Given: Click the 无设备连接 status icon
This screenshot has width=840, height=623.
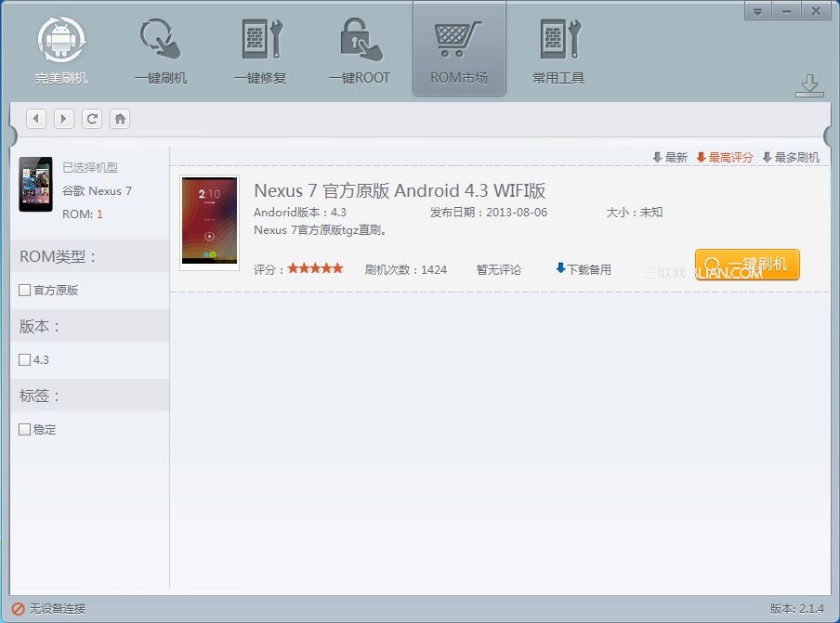Looking at the screenshot, I should point(18,608).
